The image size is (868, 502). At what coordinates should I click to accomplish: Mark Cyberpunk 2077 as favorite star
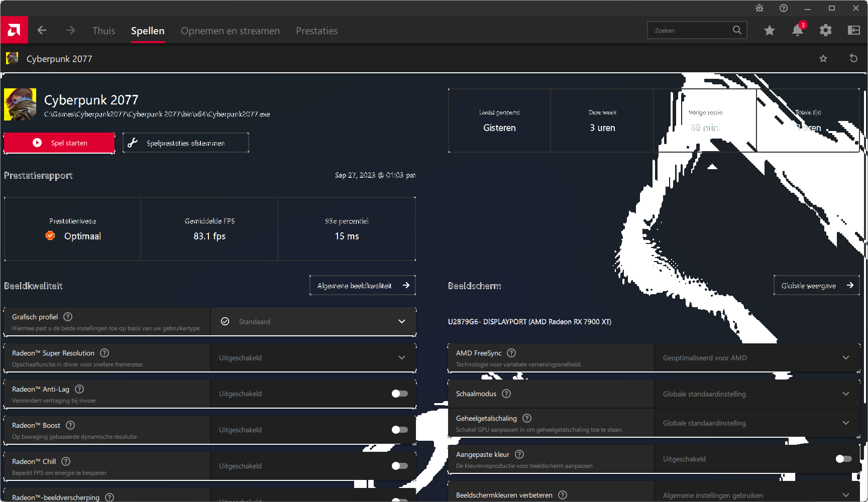click(823, 59)
